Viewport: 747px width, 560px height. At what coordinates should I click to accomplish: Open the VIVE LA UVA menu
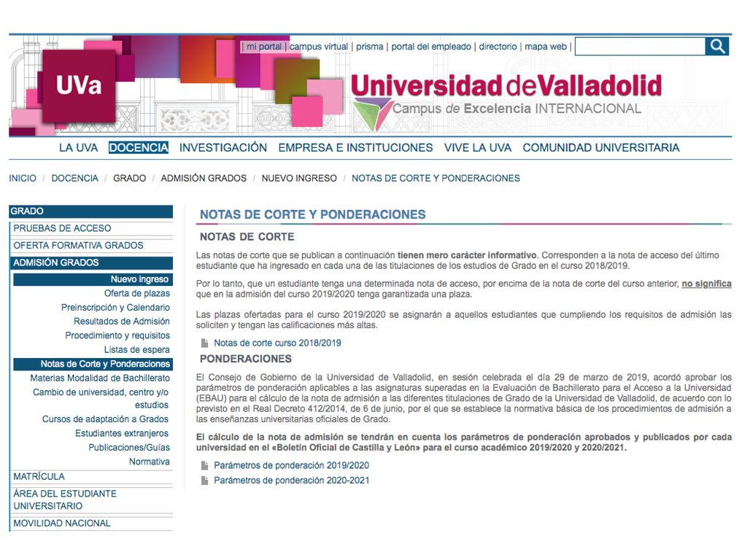pos(478,147)
